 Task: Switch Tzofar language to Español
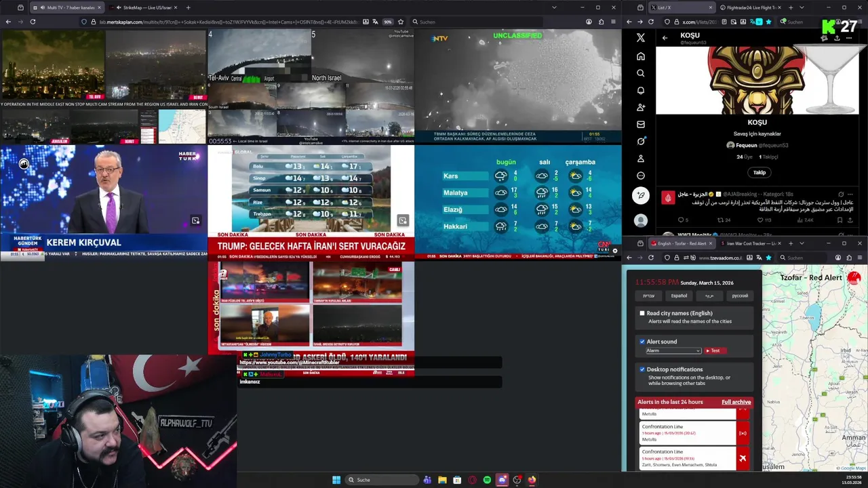[x=679, y=296]
